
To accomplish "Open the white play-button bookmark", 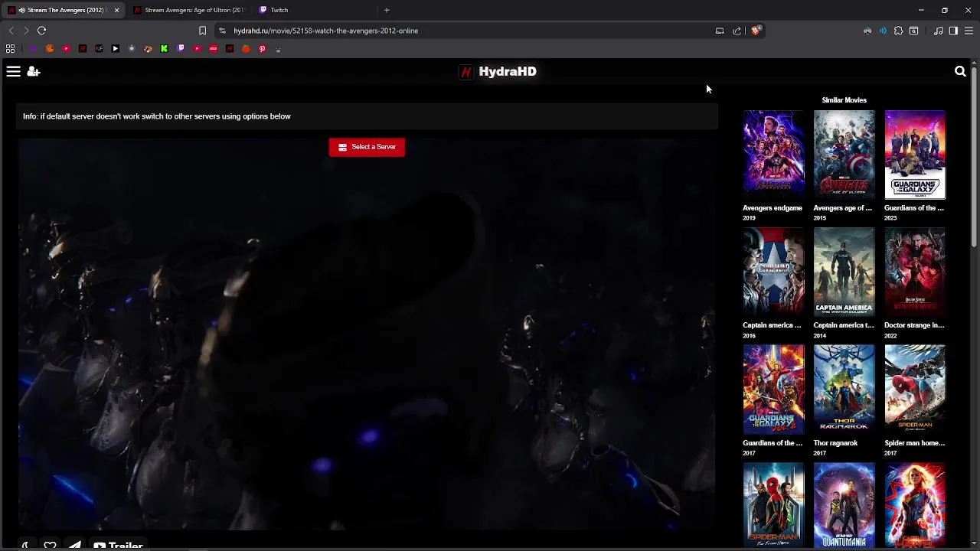I will (x=115, y=48).
